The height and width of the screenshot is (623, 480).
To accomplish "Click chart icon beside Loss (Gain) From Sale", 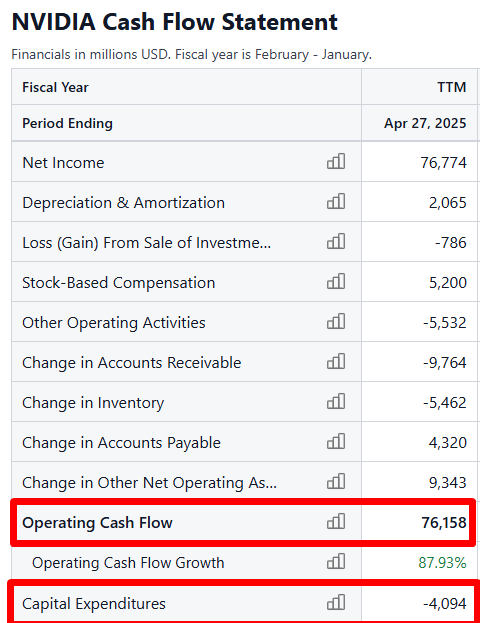I will pyautogui.click(x=336, y=242).
